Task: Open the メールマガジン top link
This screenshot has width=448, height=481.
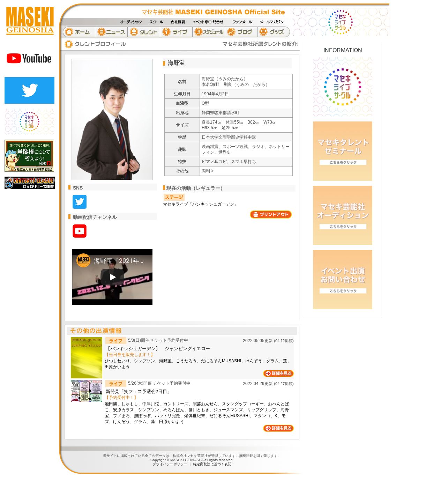Action: click(x=272, y=22)
